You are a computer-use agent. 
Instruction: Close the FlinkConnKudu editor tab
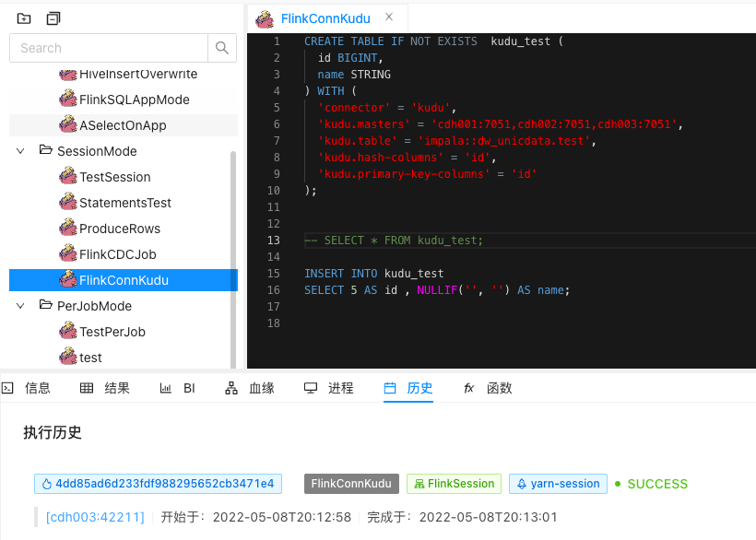click(389, 17)
